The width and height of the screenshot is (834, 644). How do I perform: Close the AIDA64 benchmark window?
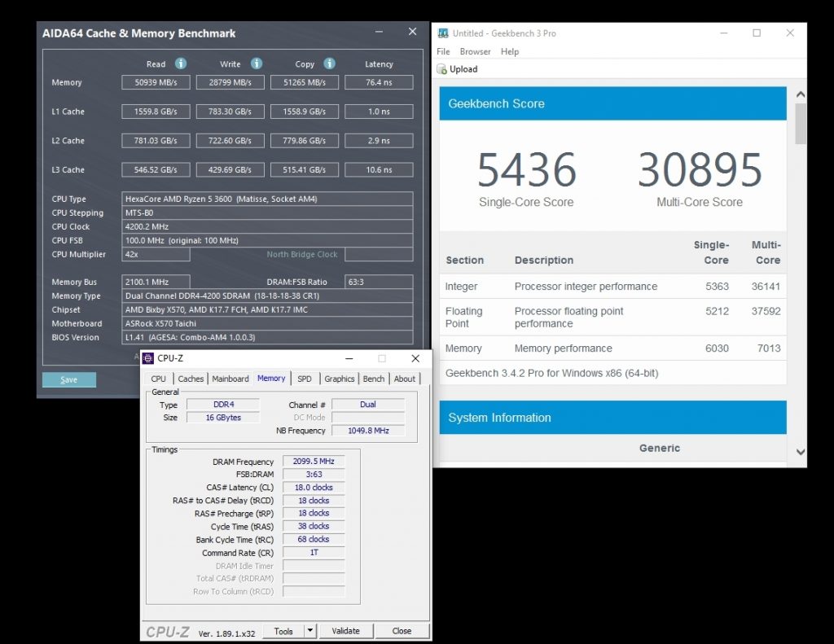(412, 32)
